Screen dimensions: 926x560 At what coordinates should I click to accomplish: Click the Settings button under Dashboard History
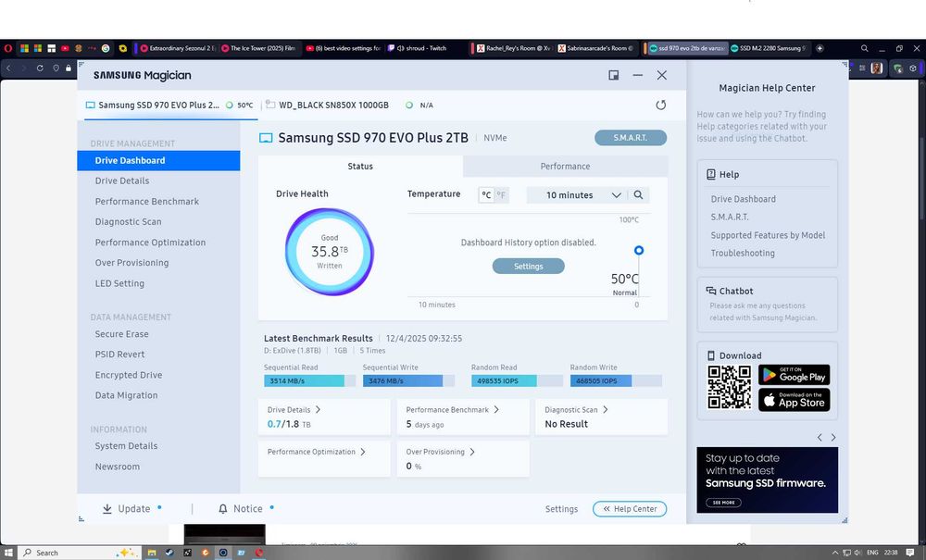coord(528,267)
